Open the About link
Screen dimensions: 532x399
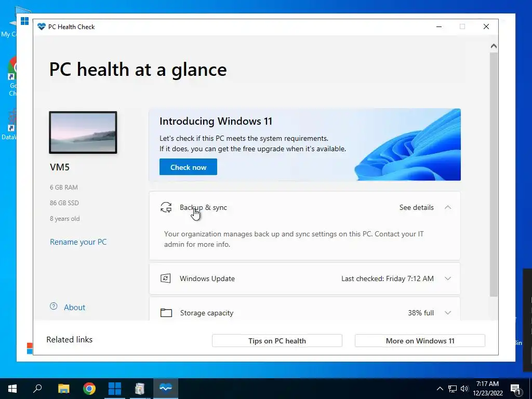(74, 308)
